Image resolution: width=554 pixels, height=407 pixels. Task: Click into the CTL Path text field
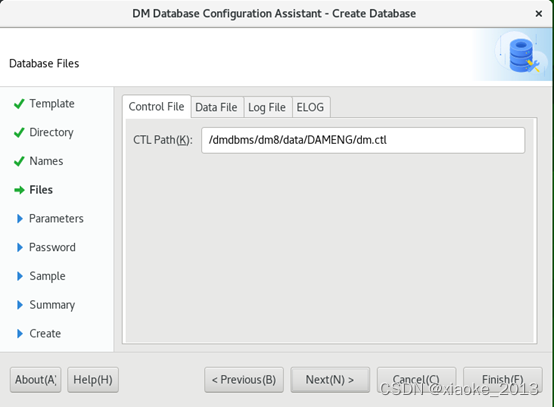[x=363, y=140]
